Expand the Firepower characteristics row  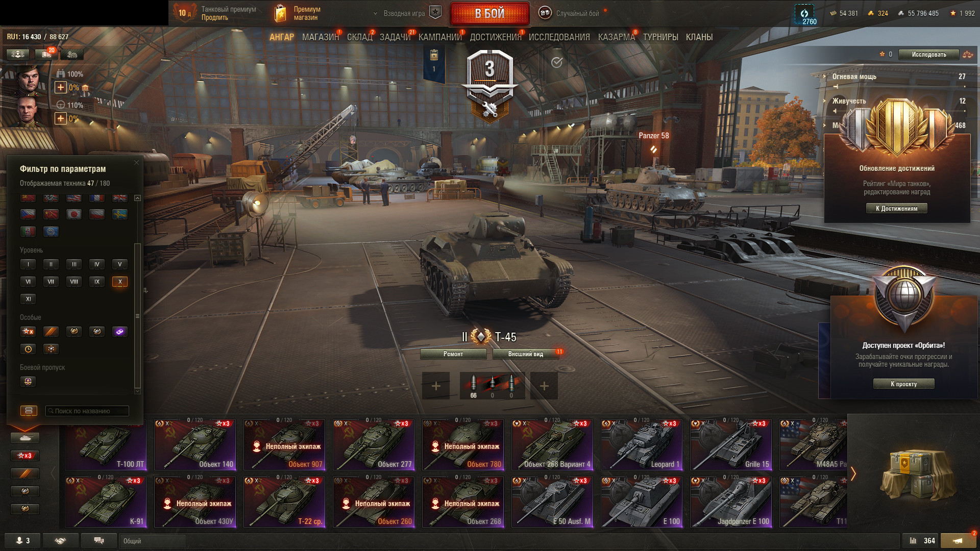(895, 77)
